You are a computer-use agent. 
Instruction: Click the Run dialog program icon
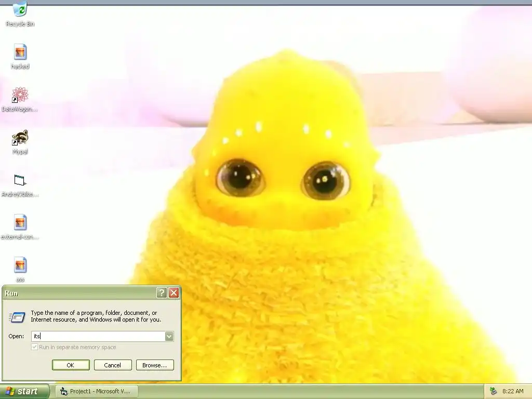pyautogui.click(x=17, y=317)
